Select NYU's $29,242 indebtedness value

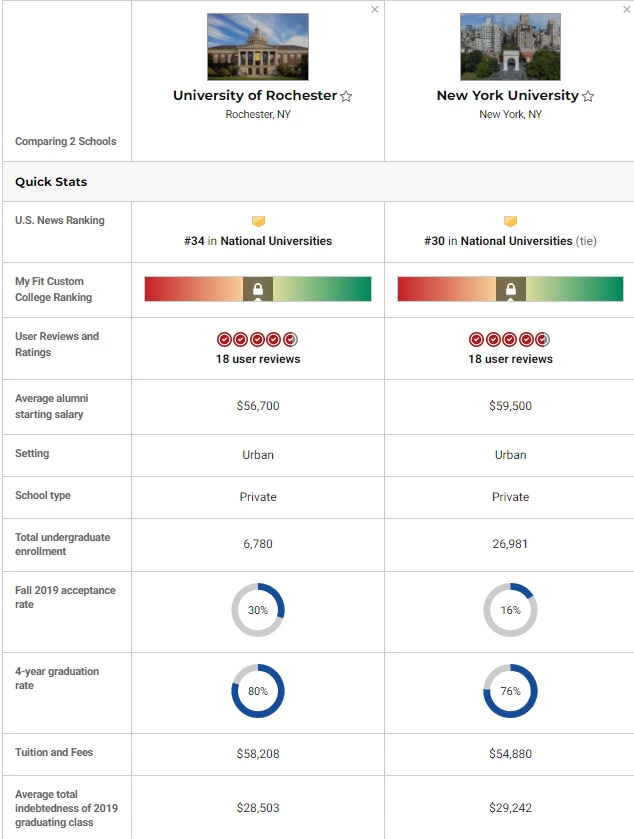pyautogui.click(x=510, y=808)
